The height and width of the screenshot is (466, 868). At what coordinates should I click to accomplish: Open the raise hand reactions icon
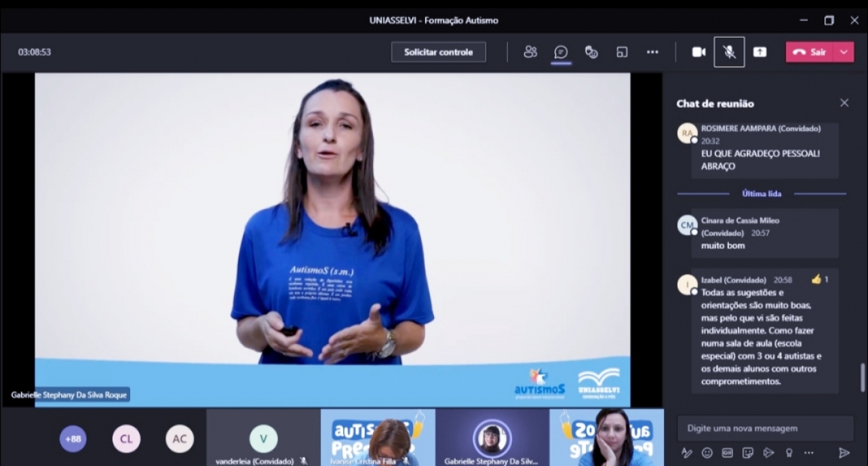coord(591,52)
